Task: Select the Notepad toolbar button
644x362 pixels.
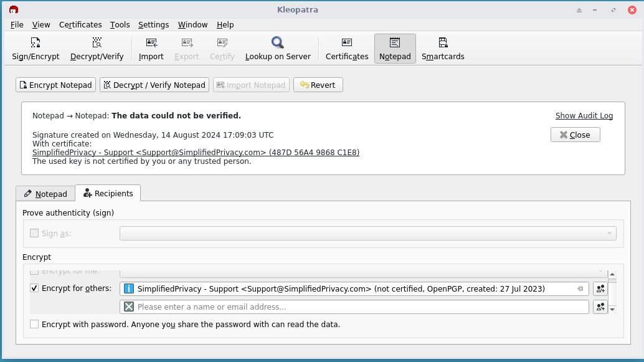Action: click(x=395, y=49)
